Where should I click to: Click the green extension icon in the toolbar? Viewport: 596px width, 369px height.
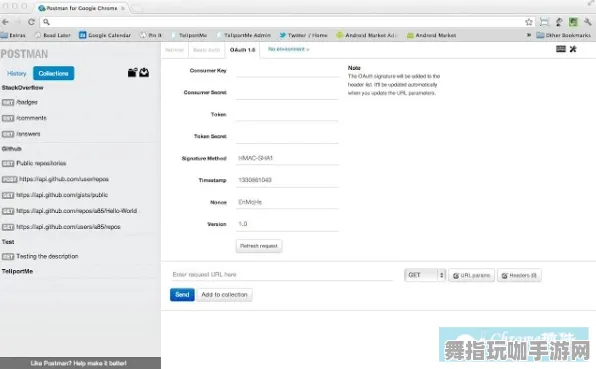coord(573,22)
